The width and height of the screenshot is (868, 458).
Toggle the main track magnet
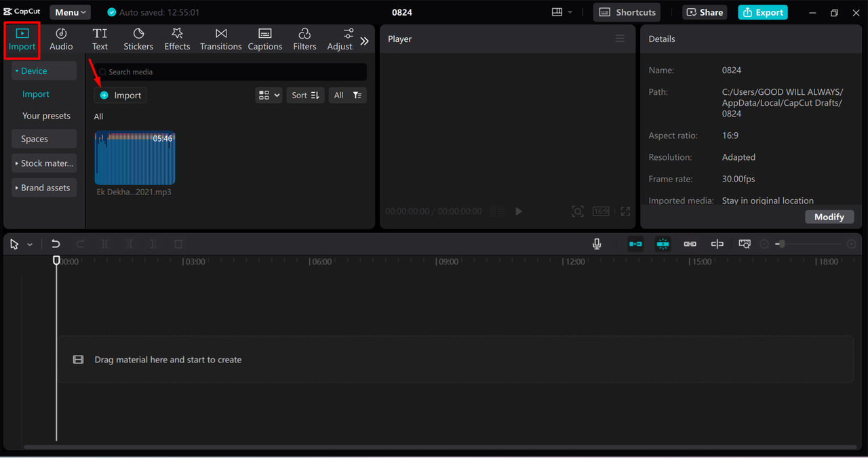coord(635,244)
